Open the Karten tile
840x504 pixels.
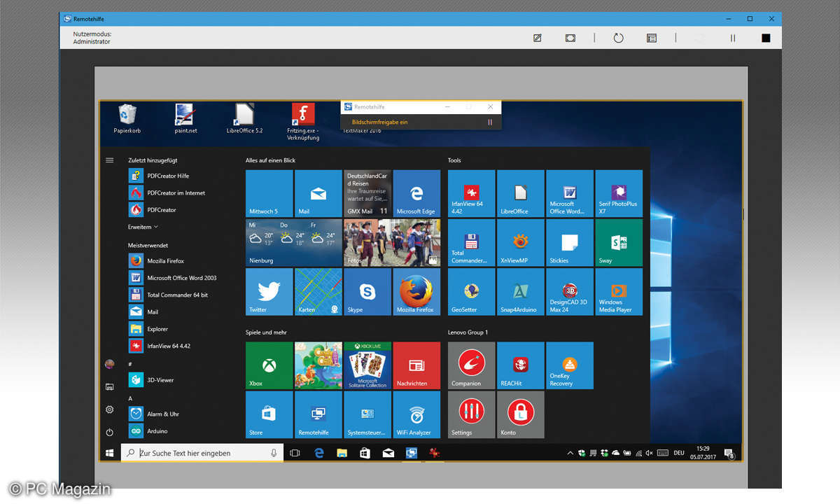318,292
